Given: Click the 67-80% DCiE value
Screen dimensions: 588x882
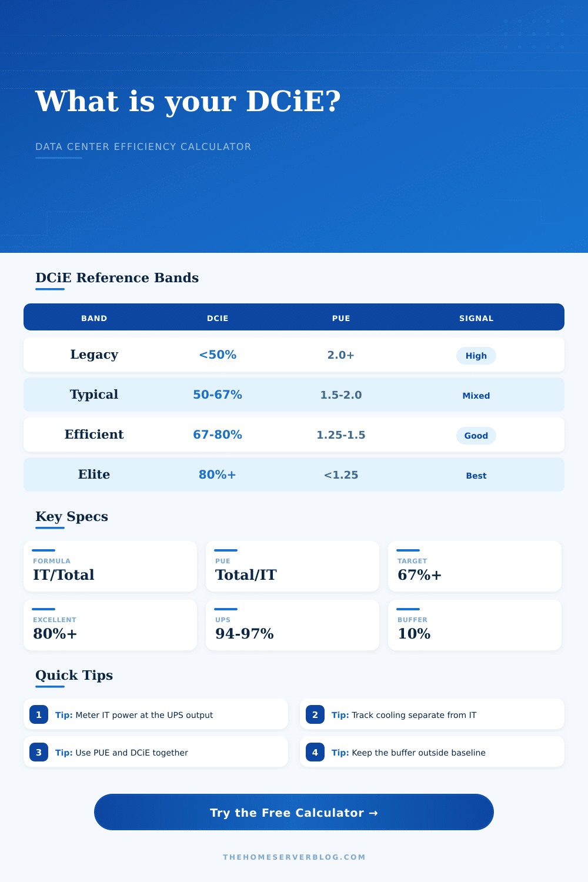Looking at the screenshot, I should 218,435.
